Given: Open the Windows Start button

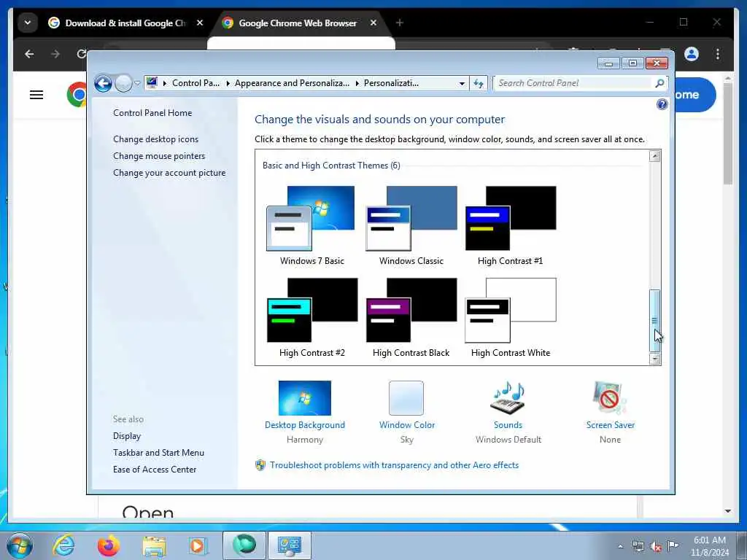Looking at the screenshot, I should tap(19, 545).
